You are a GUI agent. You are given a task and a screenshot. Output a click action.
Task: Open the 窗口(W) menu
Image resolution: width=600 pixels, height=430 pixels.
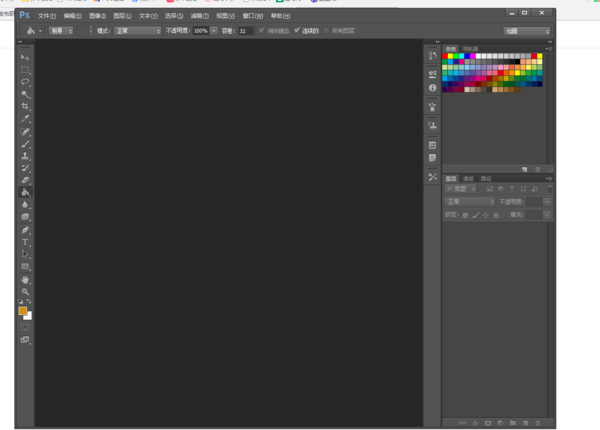(x=253, y=16)
